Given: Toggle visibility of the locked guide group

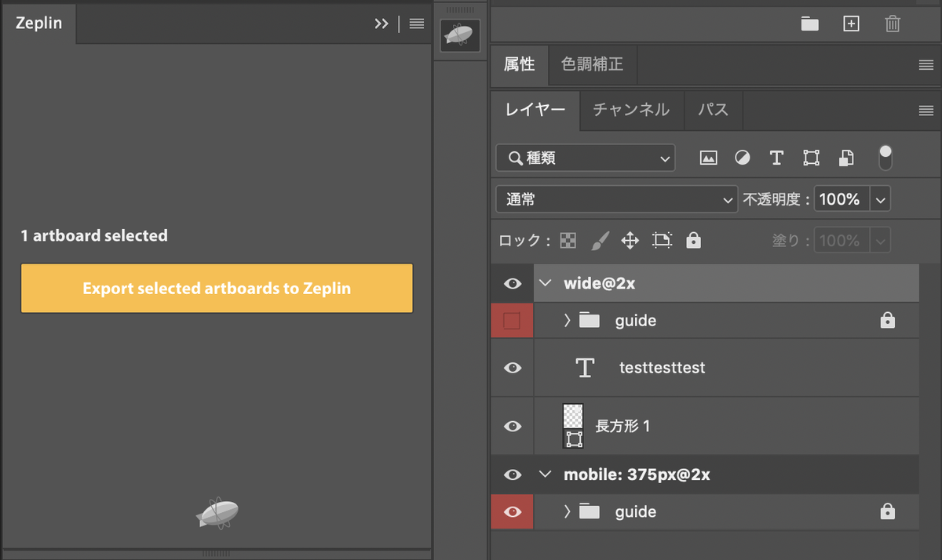Looking at the screenshot, I should tap(512, 511).
